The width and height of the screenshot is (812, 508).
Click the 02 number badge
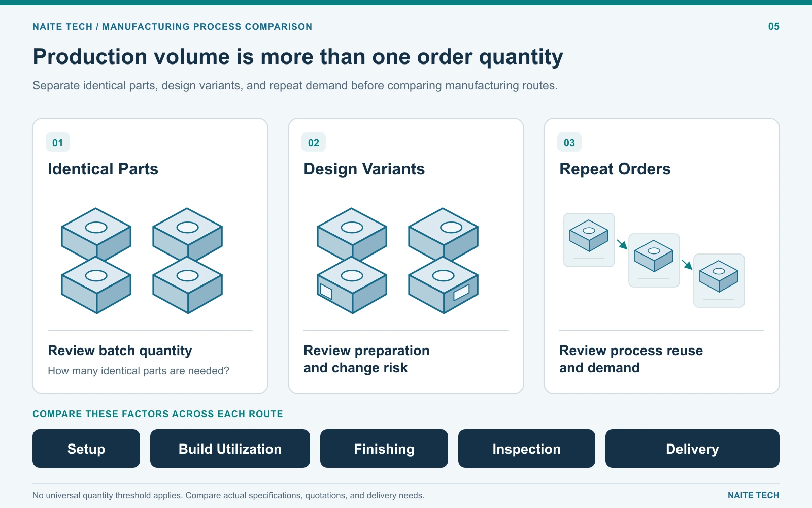(x=314, y=143)
